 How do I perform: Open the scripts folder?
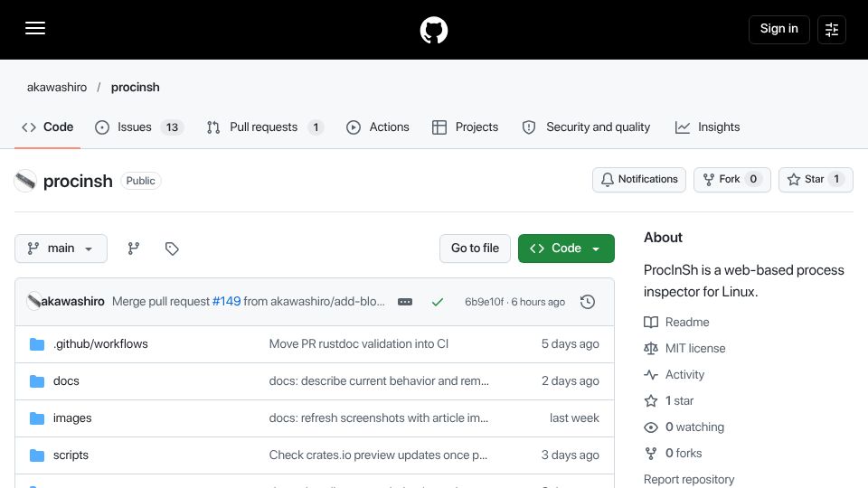71,455
